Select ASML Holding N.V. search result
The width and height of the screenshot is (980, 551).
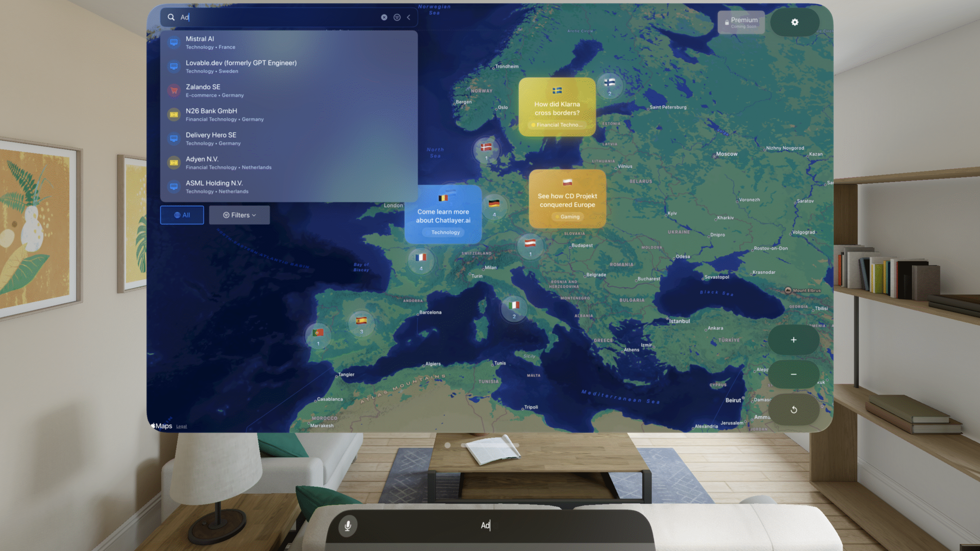click(289, 187)
